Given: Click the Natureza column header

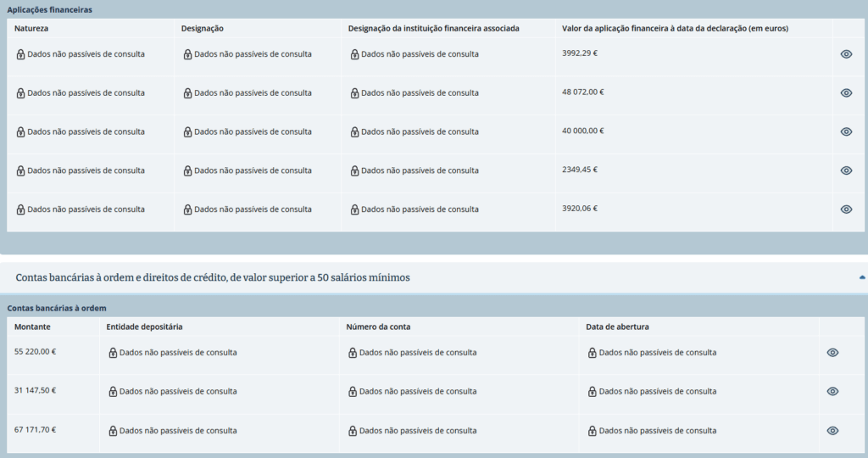Looking at the screenshot, I should [x=31, y=28].
